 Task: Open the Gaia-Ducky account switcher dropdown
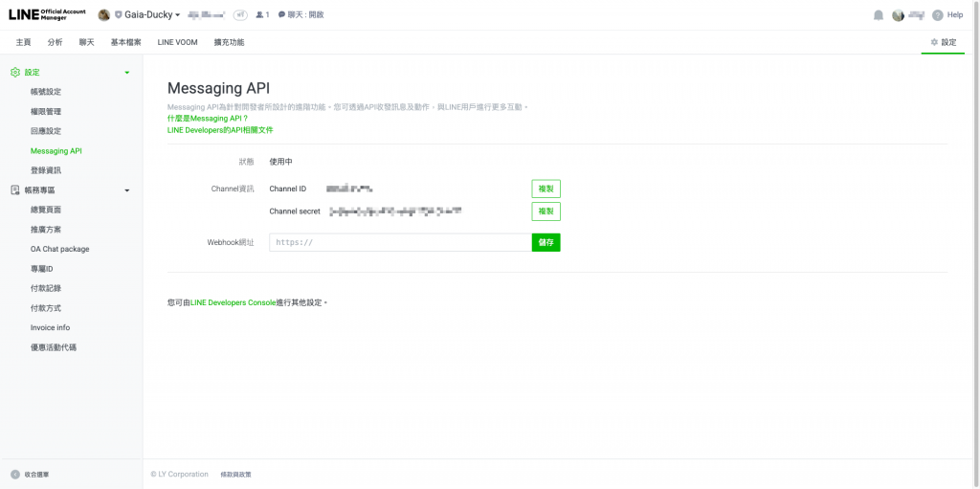(152, 14)
